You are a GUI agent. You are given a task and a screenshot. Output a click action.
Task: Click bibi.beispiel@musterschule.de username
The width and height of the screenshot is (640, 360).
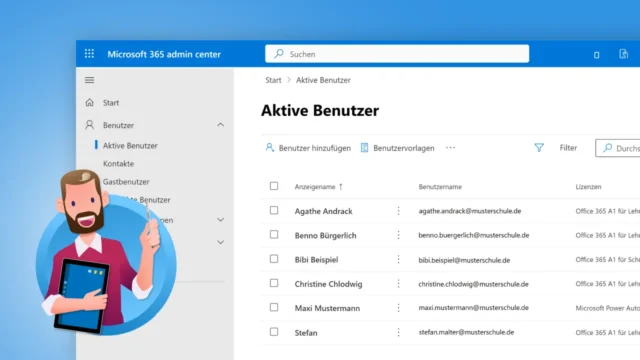pos(464,260)
